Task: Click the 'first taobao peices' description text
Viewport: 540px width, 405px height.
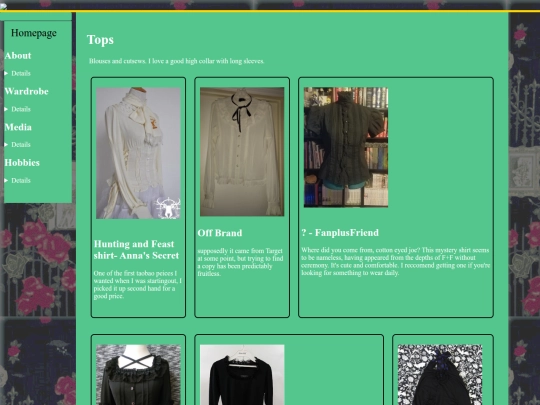Action: click(137, 285)
